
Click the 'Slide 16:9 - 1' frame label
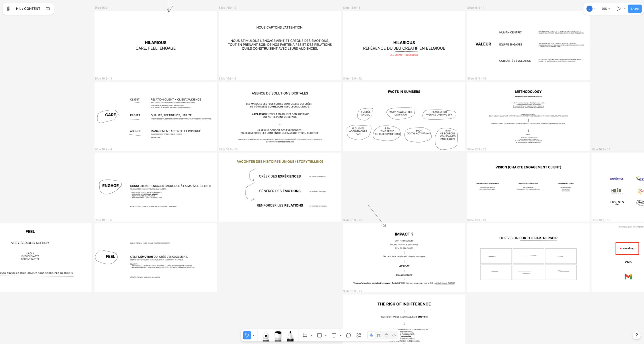103,8
